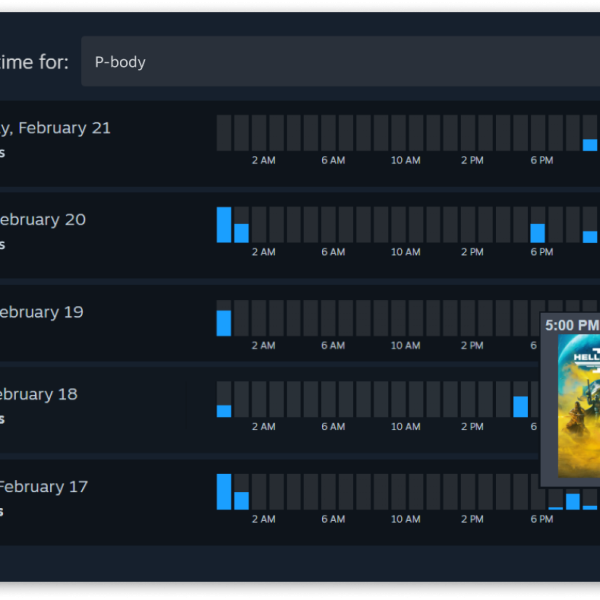Click the 2 PM label under February 21
Screen dimensions: 600x600
[x=472, y=160]
